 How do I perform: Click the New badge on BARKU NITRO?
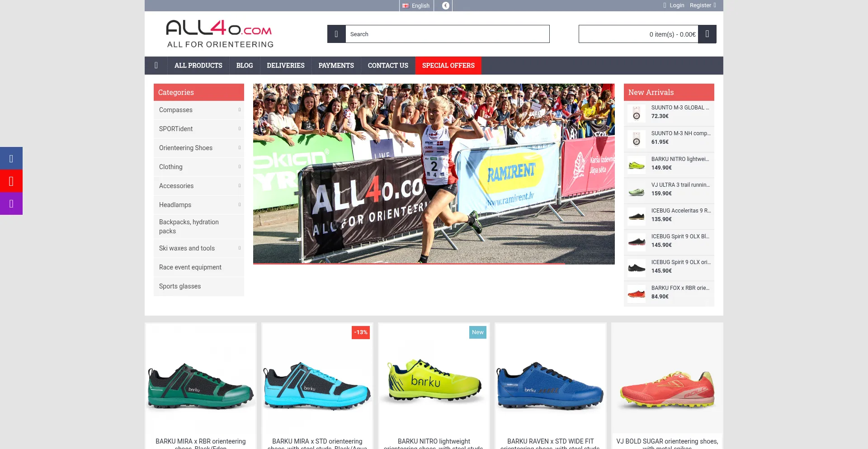[x=478, y=332]
